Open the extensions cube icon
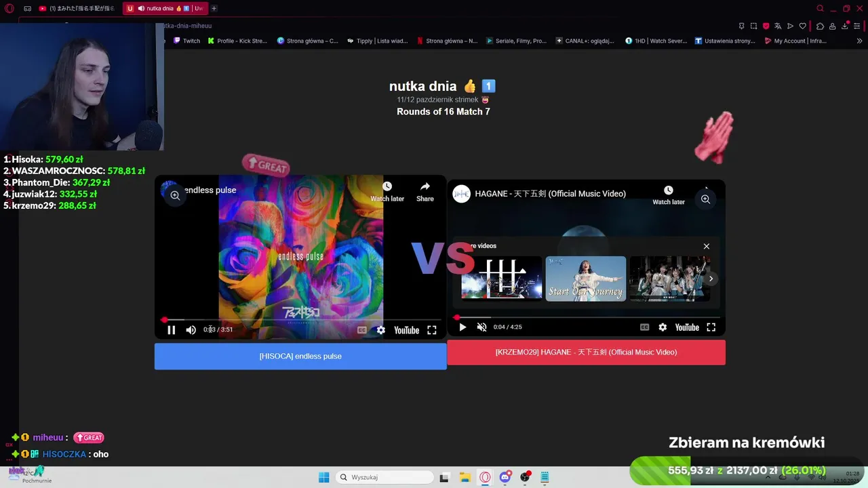 [x=820, y=26]
